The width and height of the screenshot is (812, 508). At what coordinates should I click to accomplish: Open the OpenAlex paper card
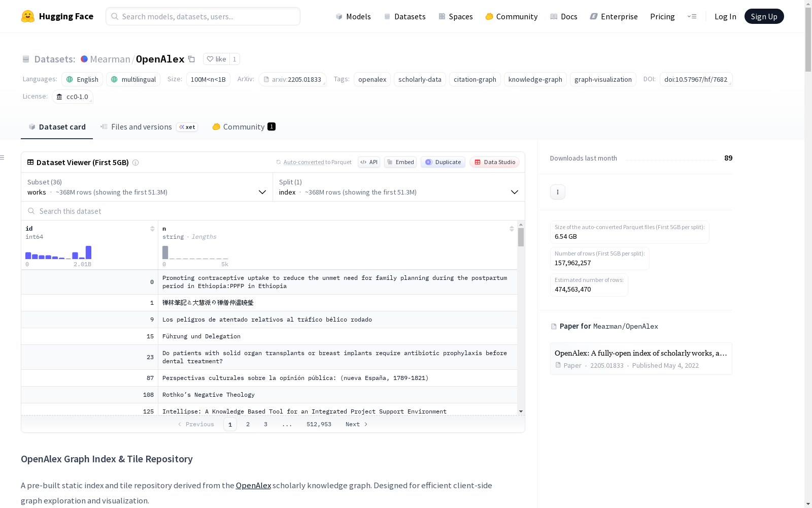641,359
